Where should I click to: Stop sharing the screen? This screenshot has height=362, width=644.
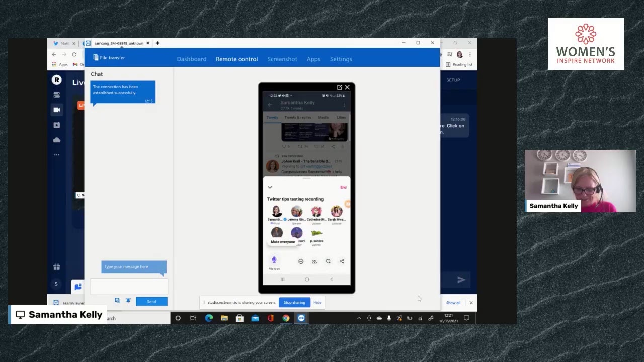coord(294,302)
